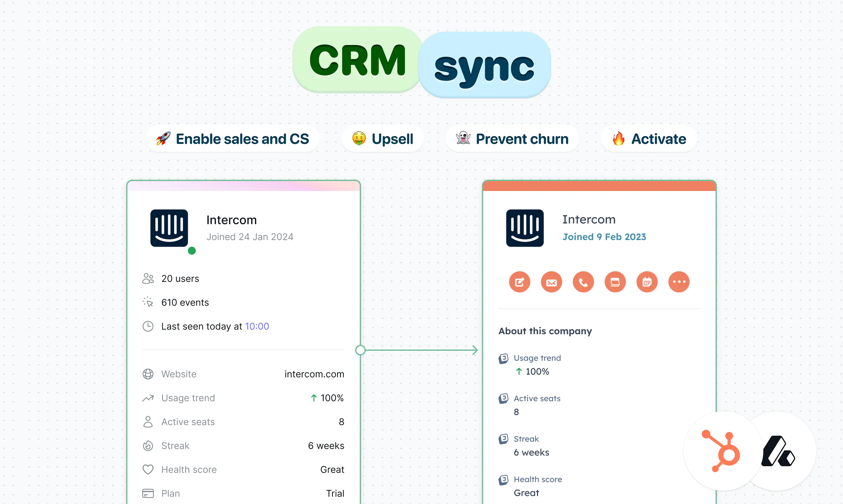This screenshot has height=504, width=843.
Task: Click the Great health value, left card
Action: [x=332, y=470]
